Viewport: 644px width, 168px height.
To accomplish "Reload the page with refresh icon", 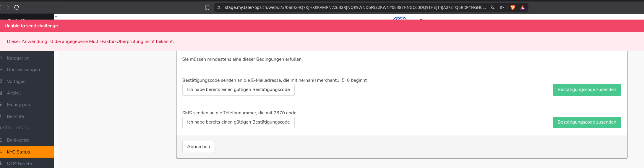I will pos(17,7).
